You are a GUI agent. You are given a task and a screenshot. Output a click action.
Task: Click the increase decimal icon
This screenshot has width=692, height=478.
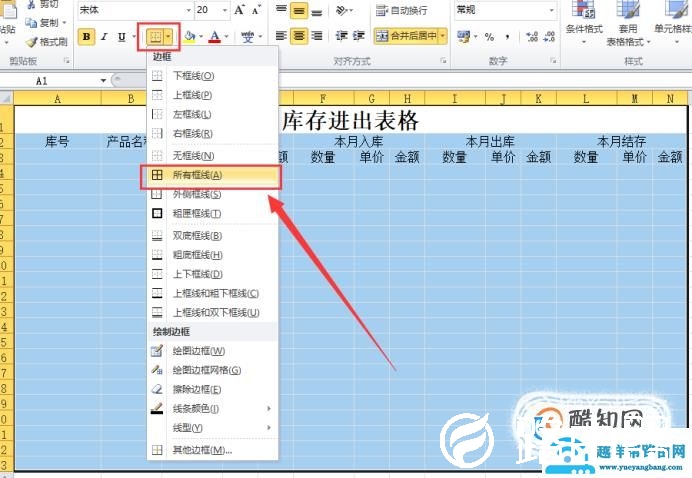(532, 37)
